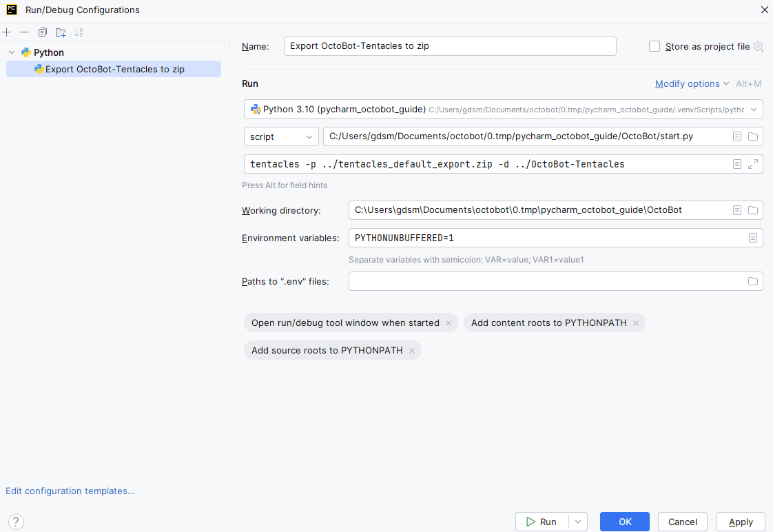Viewport: 773px width, 532px height.
Task: Sort configurations alphabetically
Action: click(x=79, y=32)
